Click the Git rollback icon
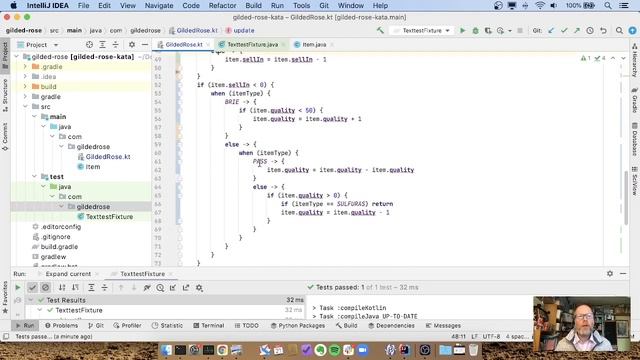 pyautogui.click(x=603, y=31)
